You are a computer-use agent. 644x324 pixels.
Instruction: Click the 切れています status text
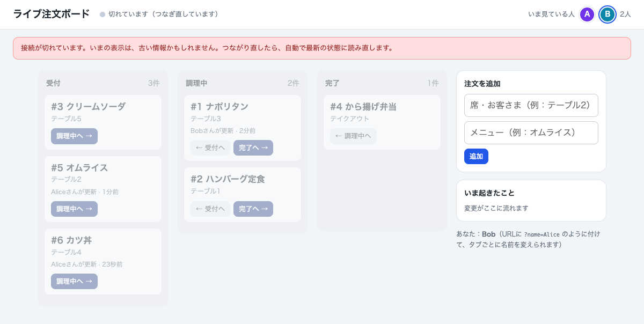click(163, 14)
